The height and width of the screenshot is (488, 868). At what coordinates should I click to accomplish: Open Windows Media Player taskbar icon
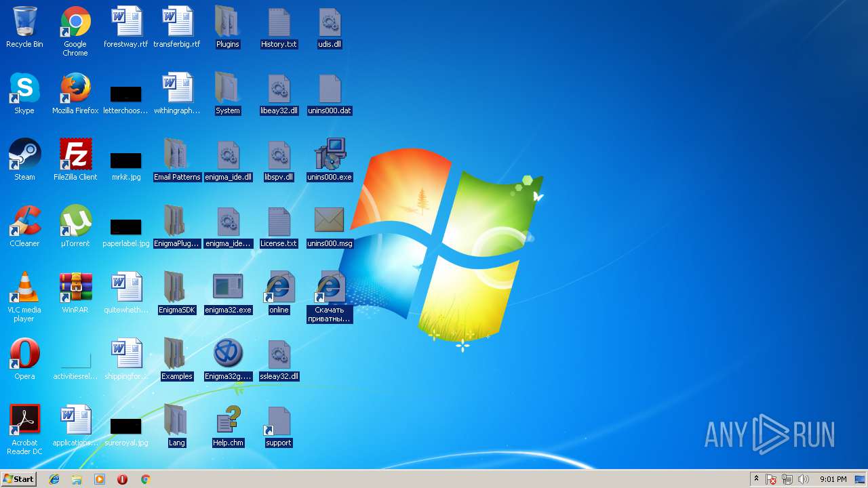(100, 479)
